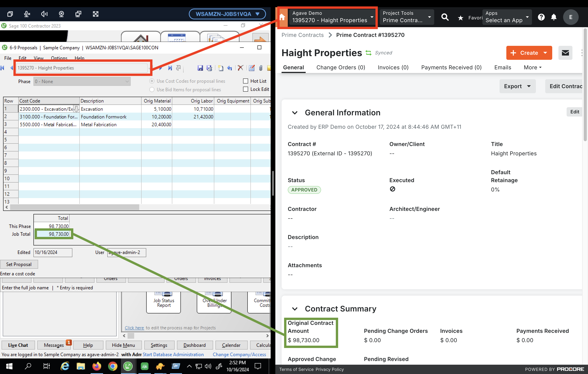Click the blue undo arrow icon
This screenshot has height=374, width=588.
[x=229, y=68]
